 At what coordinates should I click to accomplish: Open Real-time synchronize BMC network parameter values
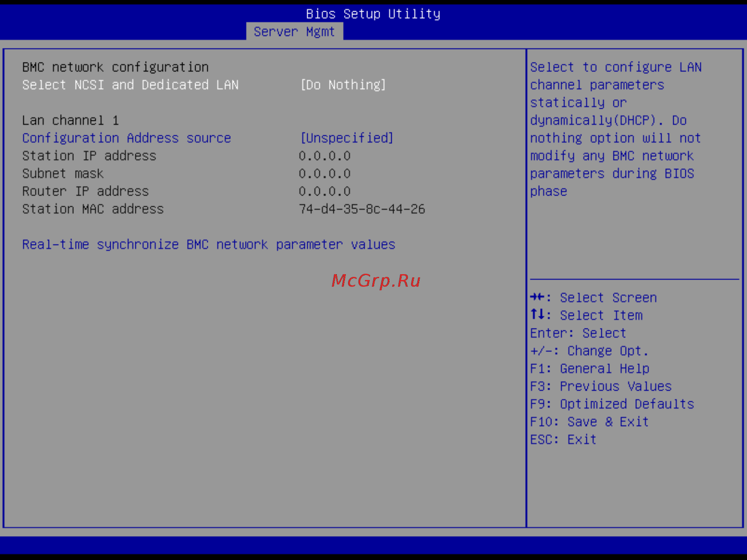(209, 244)
